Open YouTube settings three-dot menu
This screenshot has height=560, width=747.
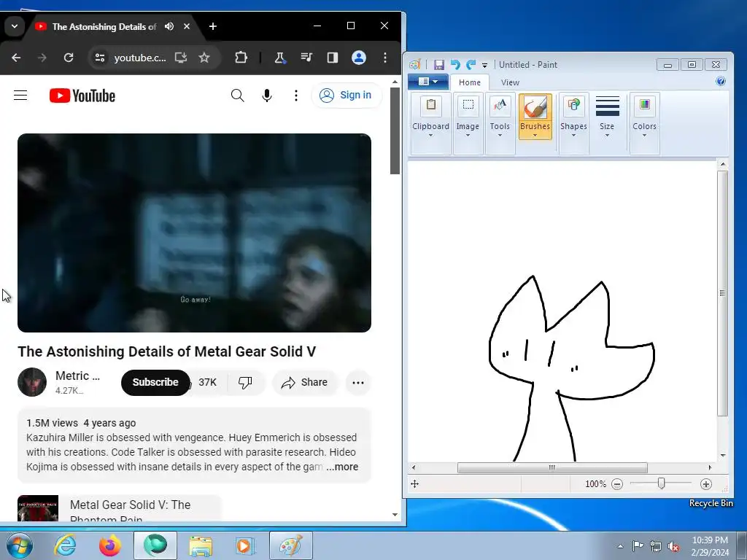pos(296,96)
